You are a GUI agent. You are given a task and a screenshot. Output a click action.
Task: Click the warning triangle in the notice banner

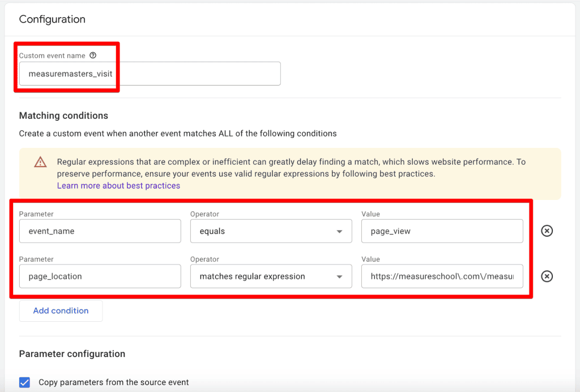40,161
